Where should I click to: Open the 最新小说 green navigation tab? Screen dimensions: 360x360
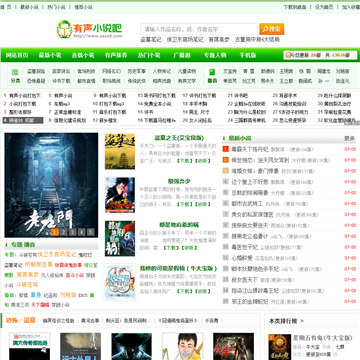pos(50,55)
